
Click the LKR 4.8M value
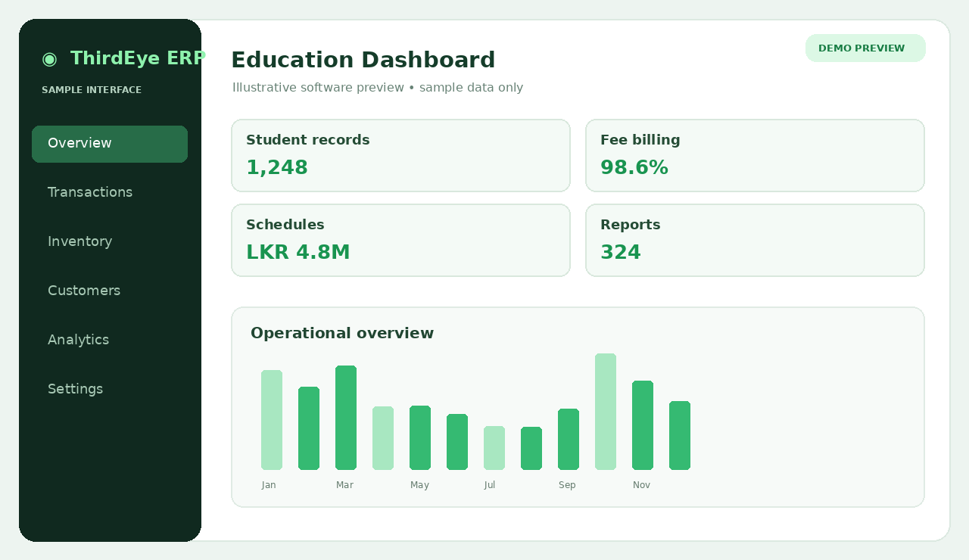298,253
